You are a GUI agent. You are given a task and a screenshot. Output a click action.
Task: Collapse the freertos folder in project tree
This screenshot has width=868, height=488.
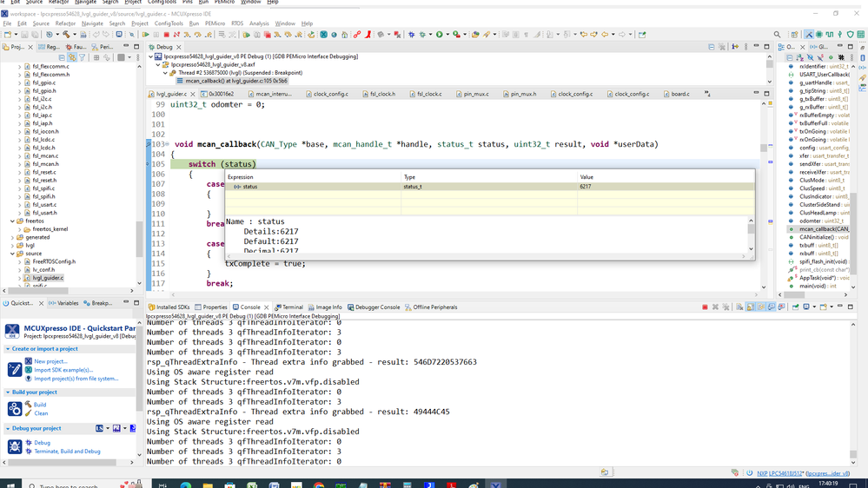point(12,221)
